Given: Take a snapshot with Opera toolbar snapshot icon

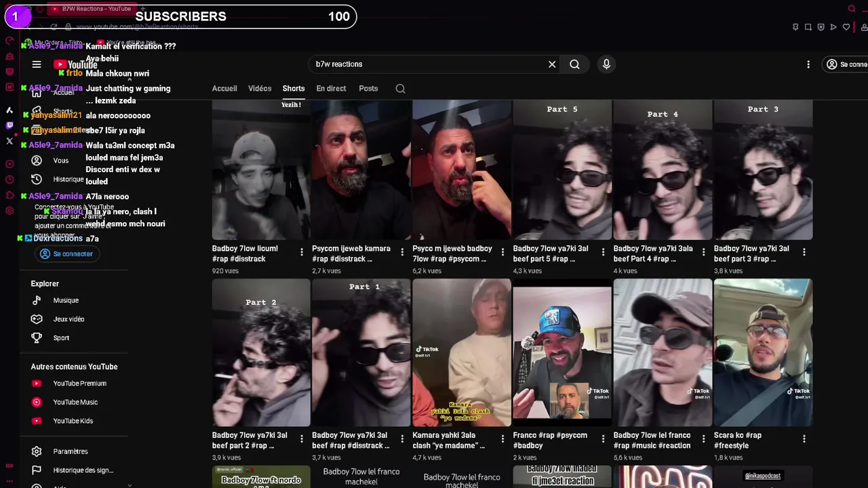Looking at the screenshot, I should [x=808, y=27].
